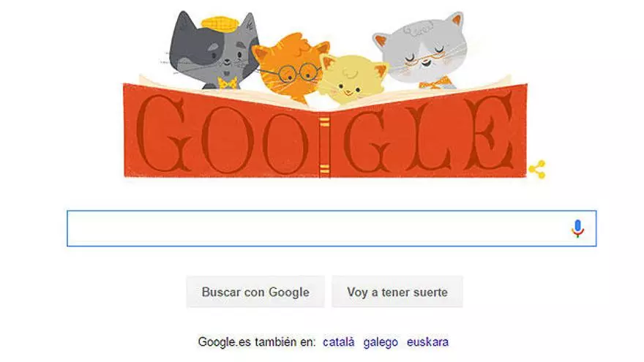
Task: Click the yellow share icon beside the doodle
Action: point(537,170)
